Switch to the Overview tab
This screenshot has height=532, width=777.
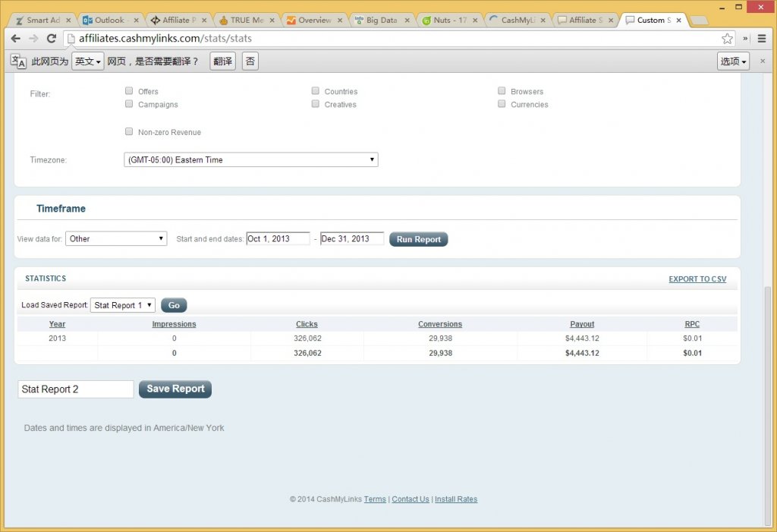(x=314, y=20)
